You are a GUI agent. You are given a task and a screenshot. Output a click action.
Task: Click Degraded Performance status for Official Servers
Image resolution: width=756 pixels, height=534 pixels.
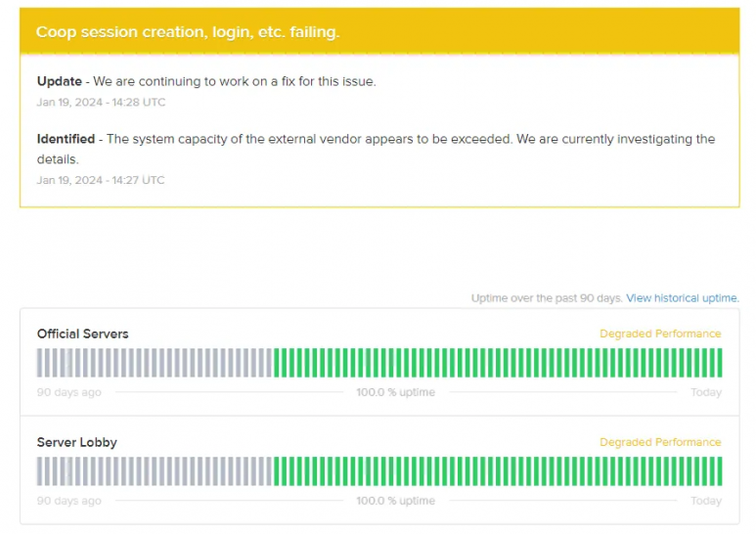[660, 334]
